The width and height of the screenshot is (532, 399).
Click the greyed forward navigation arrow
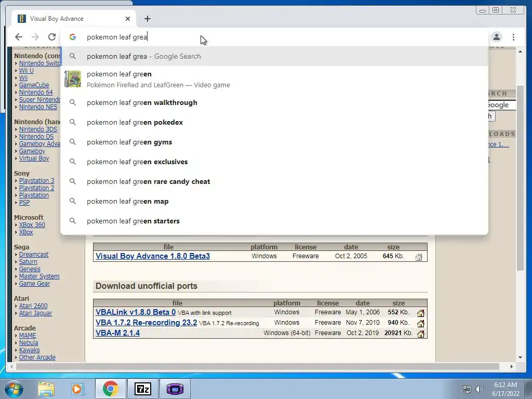tap(35, 37)
